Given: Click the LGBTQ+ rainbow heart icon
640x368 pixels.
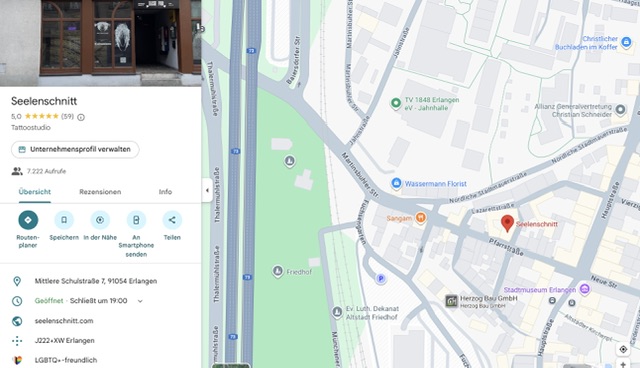Looking at the screenshot, I should coord(17,360).
